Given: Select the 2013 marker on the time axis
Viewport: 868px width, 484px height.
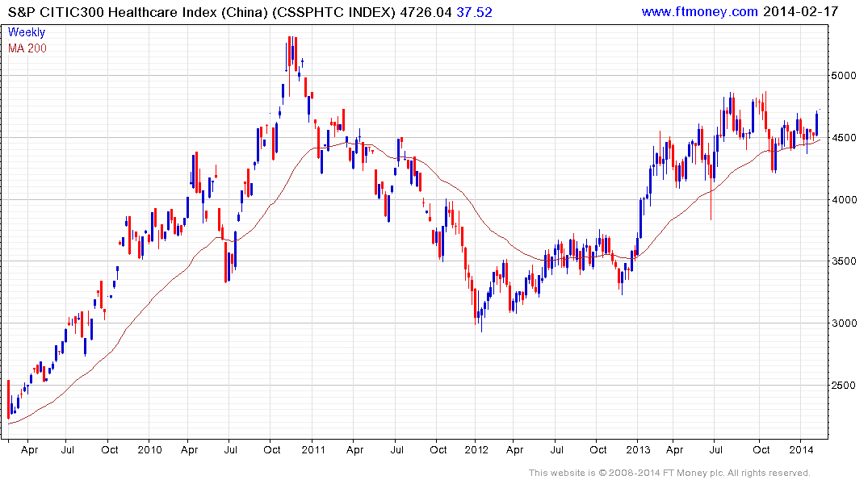Looking at the screenshot, I should pos(639,449).
